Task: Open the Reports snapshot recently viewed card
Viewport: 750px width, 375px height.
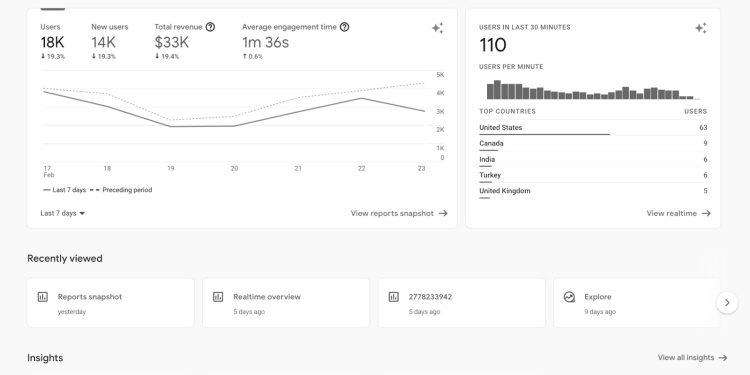Action: pyautogui.click(x=110, y=303)
